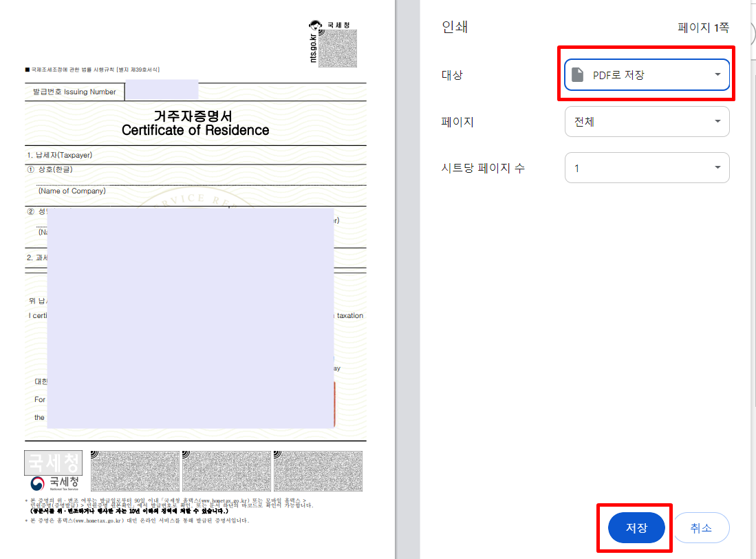Click the first barcode at the document bottom
The image size is (756, 559).
coord(135,470)
